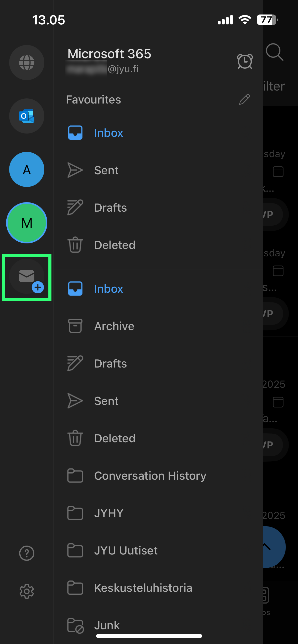
Task: Open the Junk folder
Action: [x=158, y=625]
